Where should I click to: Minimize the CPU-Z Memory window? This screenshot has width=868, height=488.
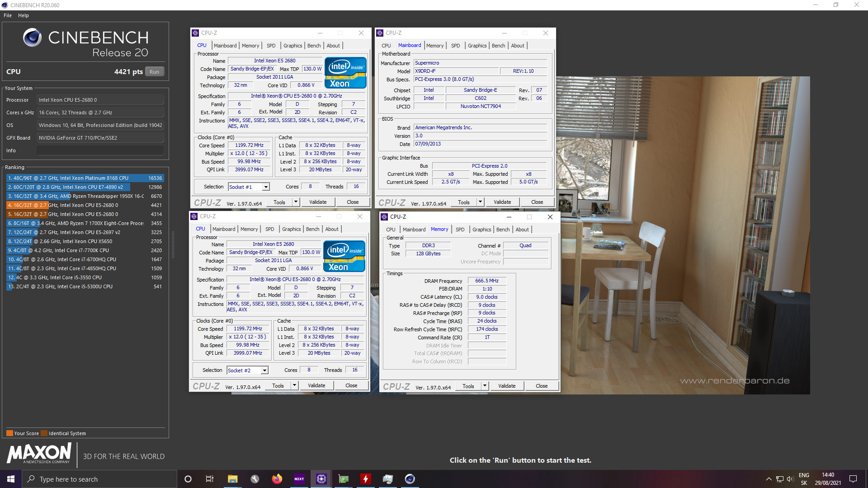point(509,217)
